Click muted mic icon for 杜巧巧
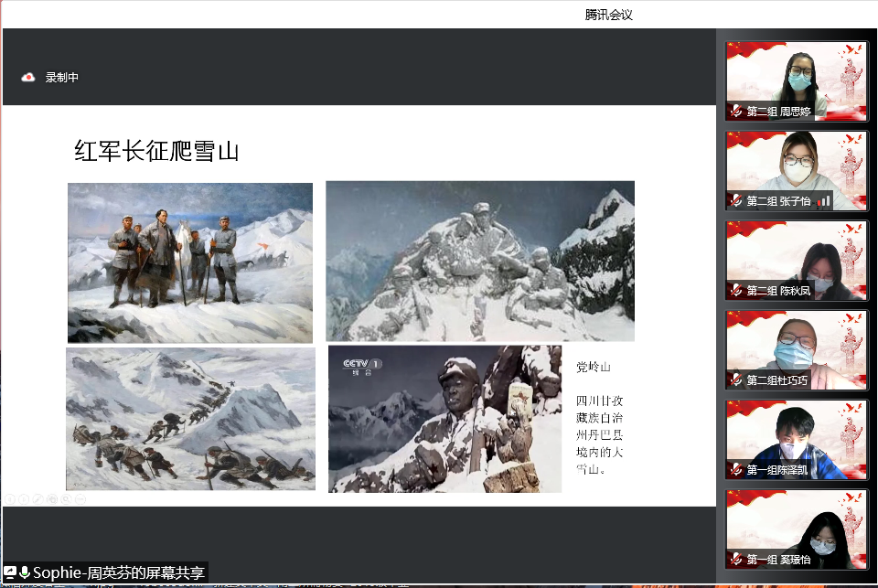The width and height of the screenshot is (878, 588). pyautogui.click(x=736, y=380)
